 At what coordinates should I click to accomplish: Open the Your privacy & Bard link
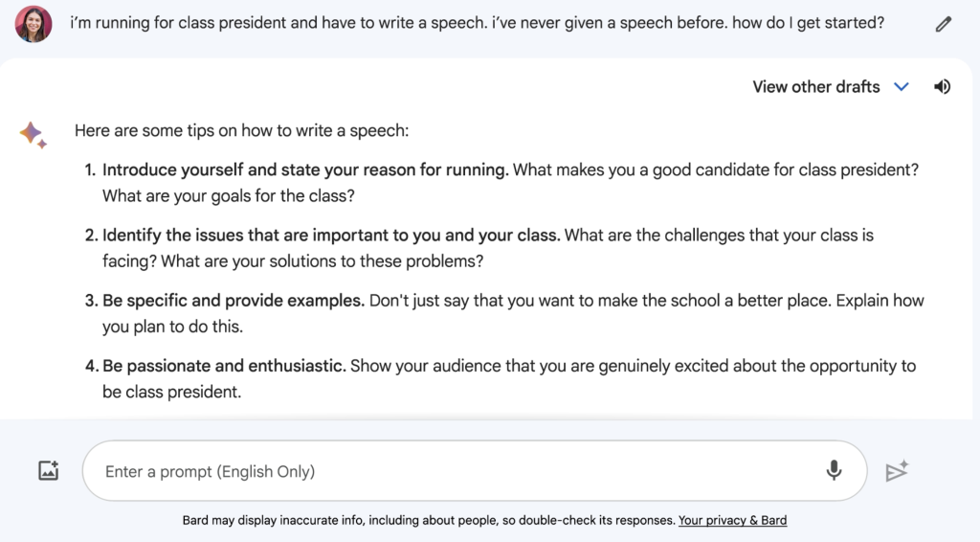pos(732,521)
